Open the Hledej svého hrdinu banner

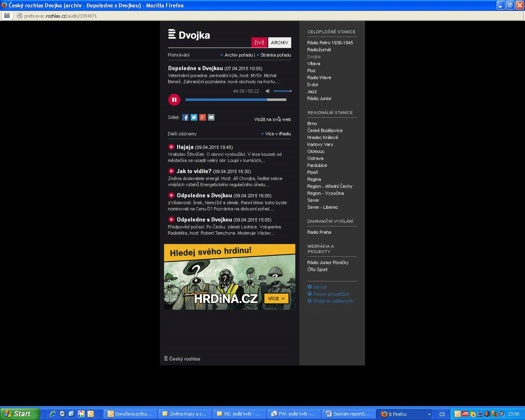[230, 277]
